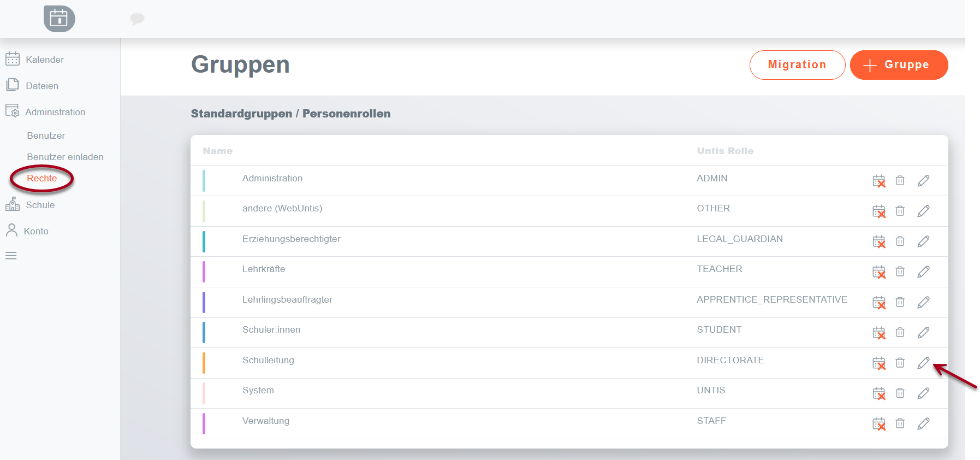Edit the andere (WebUntis) group
The height and width of the screenshot is (460, 980).
point(923,211)
